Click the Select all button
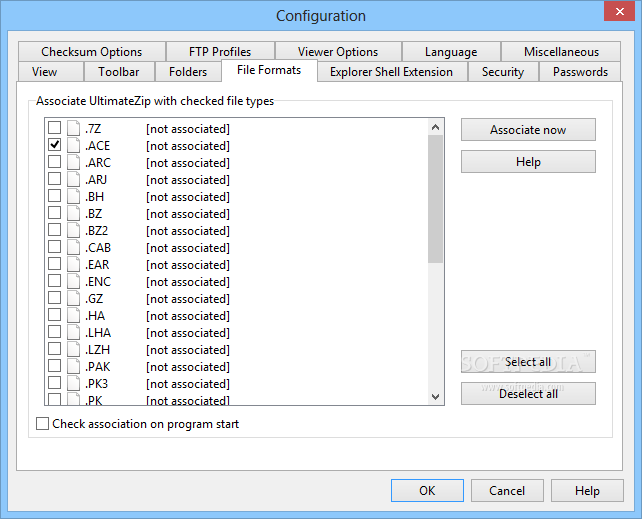The width and height of the screenshot is (642, 519). [528, 362]
